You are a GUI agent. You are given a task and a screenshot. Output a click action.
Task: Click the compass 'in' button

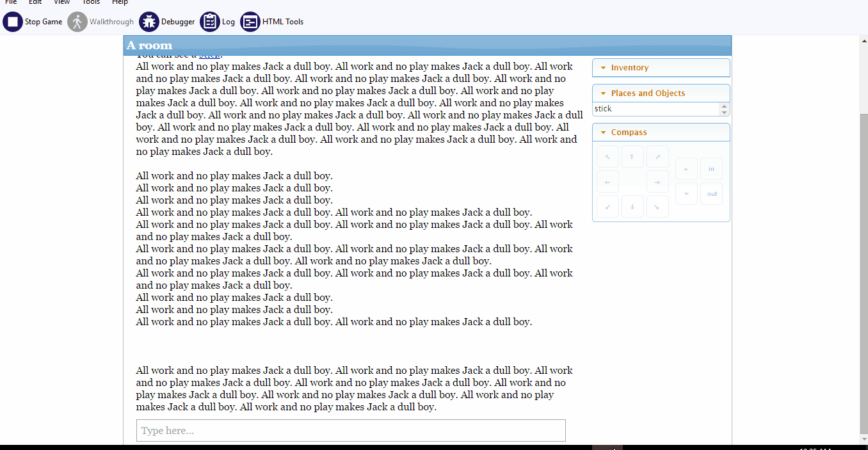(711, 169)
